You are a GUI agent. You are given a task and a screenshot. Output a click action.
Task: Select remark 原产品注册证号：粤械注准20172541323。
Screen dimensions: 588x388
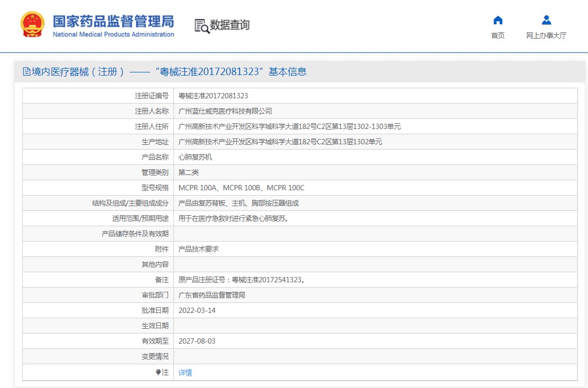[x=243, y=280]
